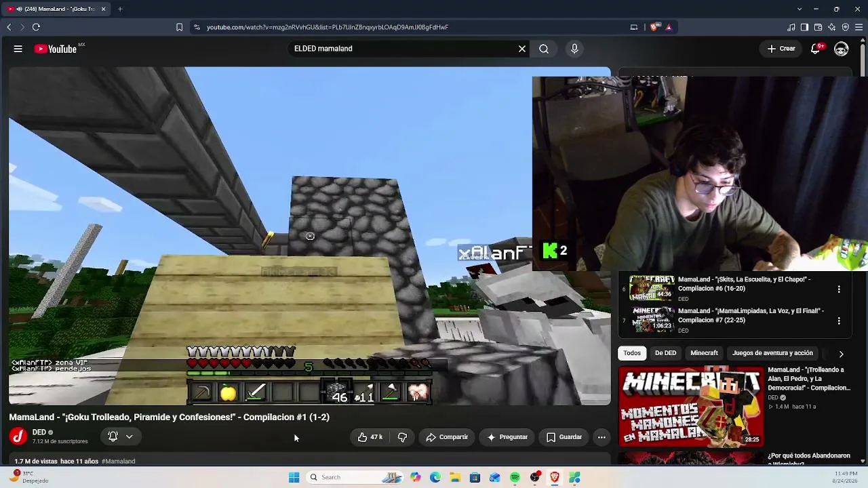Screen dimensions: 868x488
Task: Open options menu for Compilacion #6
Action: pyautogui.click(x=839, y=289)
